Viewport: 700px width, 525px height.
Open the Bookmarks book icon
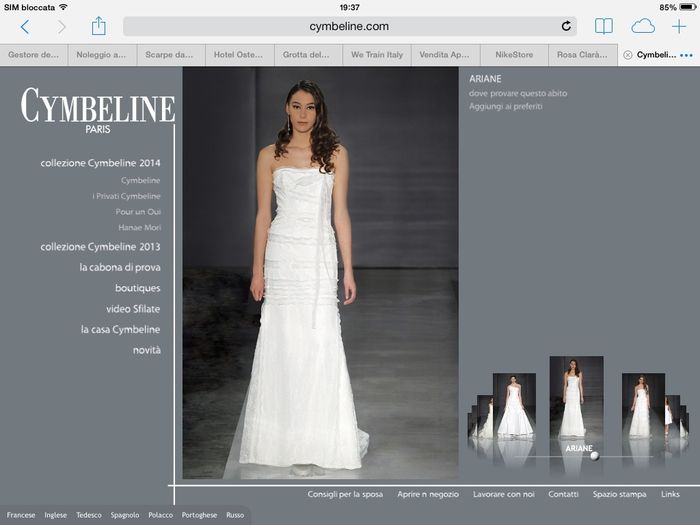click(x=604, y=27)
